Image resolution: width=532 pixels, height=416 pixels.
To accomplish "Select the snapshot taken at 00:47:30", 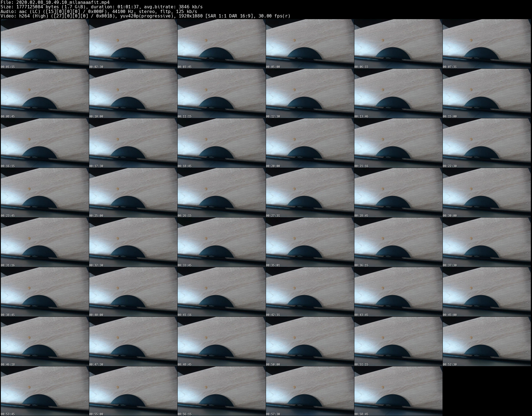I will pyautogui.click(x=133, y=341).
